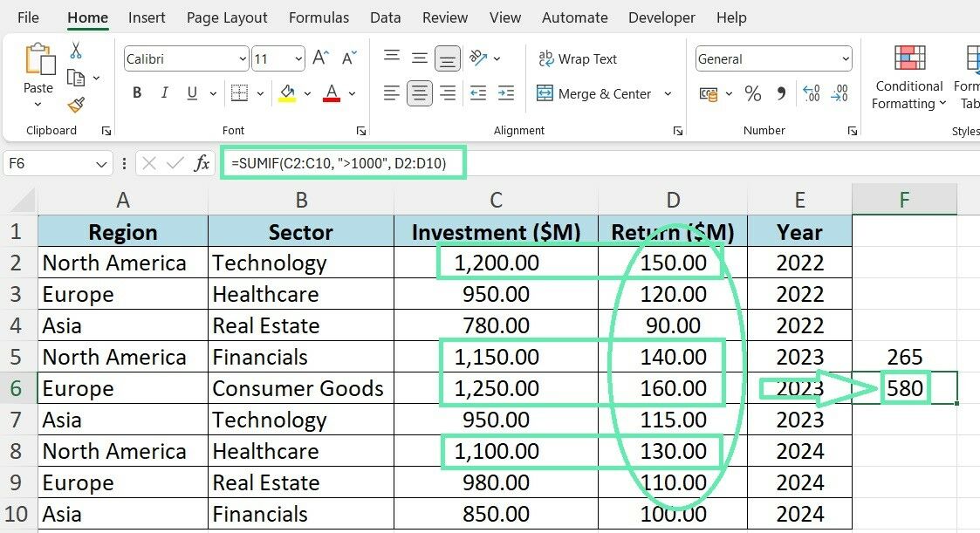Screen dimensions: 980x533
Task: Expand Merge & Center options arrow
Action: pyautogui.click(x=668, y=93)
